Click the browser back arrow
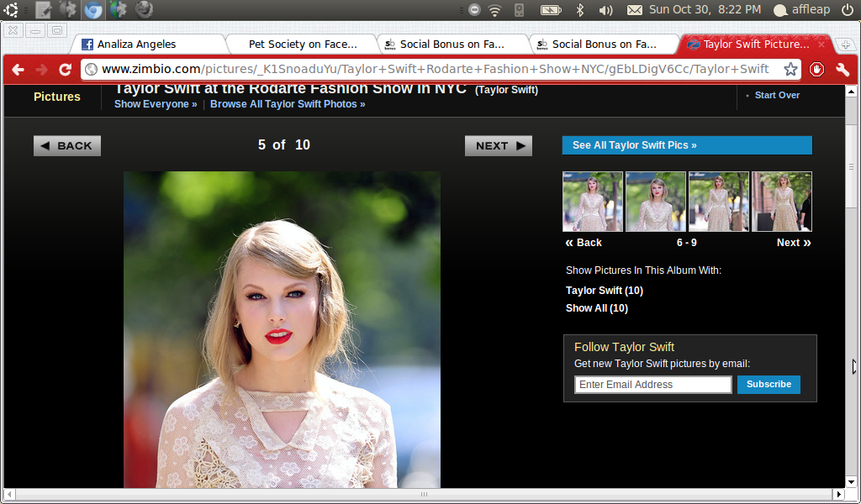 tap(18, 69)
